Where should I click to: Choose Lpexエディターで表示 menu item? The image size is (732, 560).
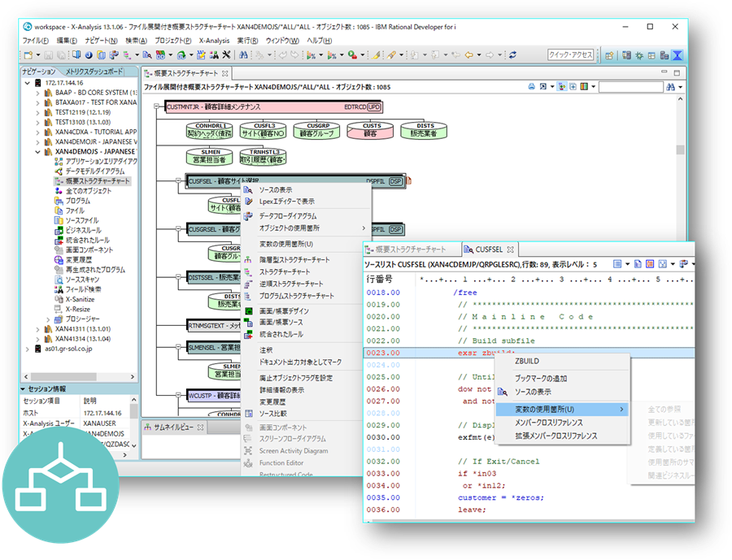[x=287, y=202]
